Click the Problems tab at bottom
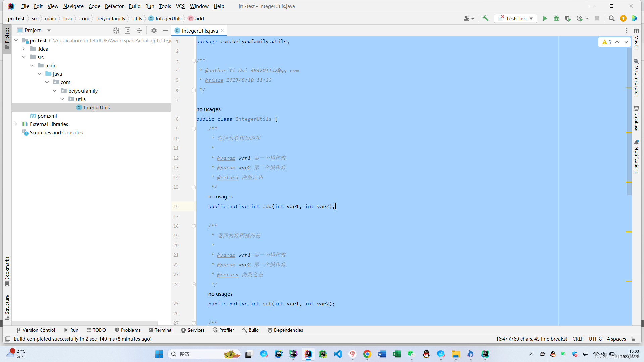 (x=128, y=330)
